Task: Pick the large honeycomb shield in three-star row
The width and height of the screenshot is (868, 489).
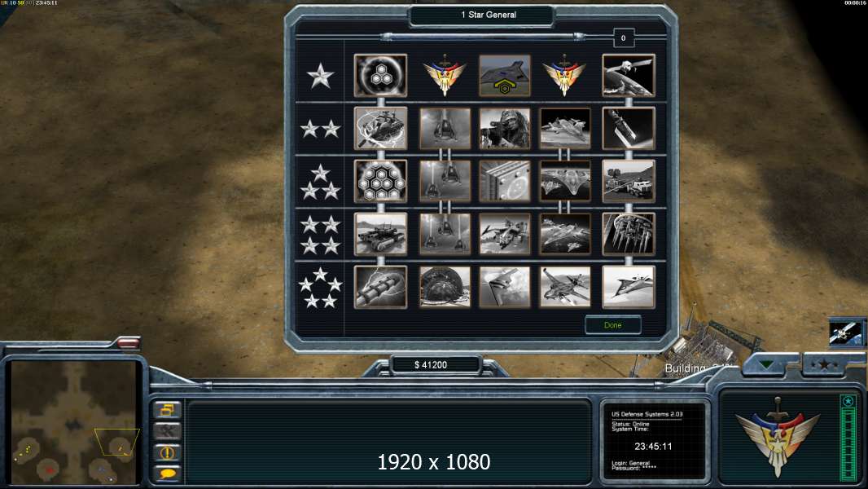Action: point(380,181)
